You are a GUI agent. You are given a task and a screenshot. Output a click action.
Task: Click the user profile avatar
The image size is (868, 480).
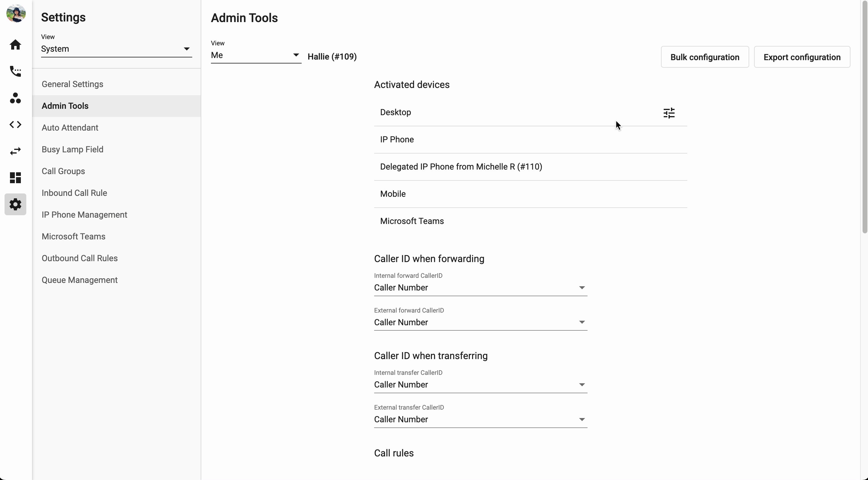[x=16, y=14]
